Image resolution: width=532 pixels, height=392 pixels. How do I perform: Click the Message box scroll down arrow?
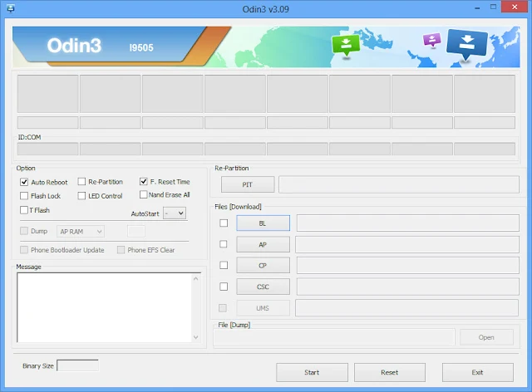[196, 337]
